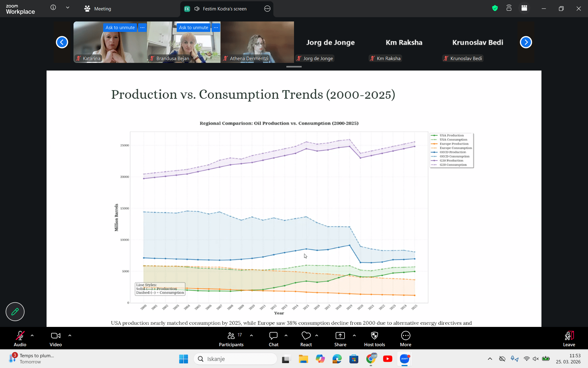Click the annotation pencil button

pos(15,312)
